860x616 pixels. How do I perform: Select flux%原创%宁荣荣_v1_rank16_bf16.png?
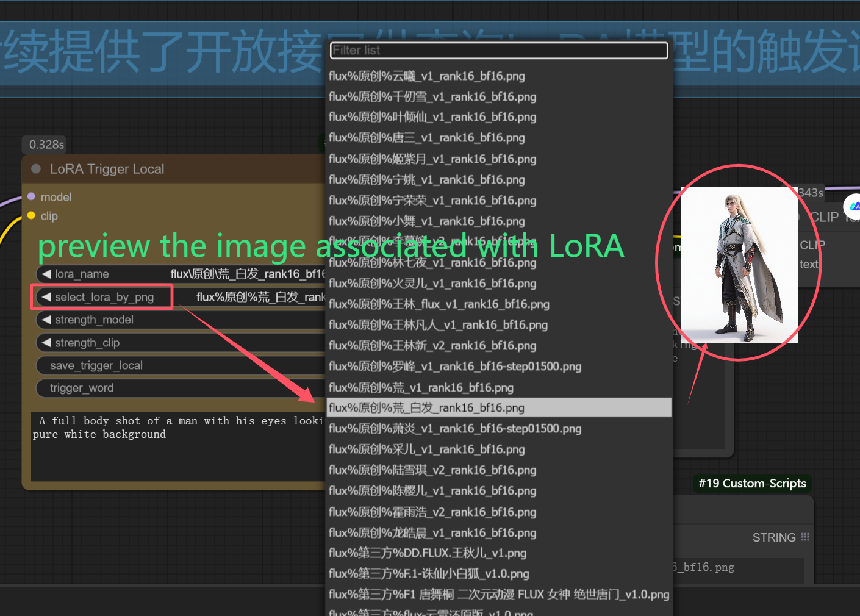click(499, 201)
